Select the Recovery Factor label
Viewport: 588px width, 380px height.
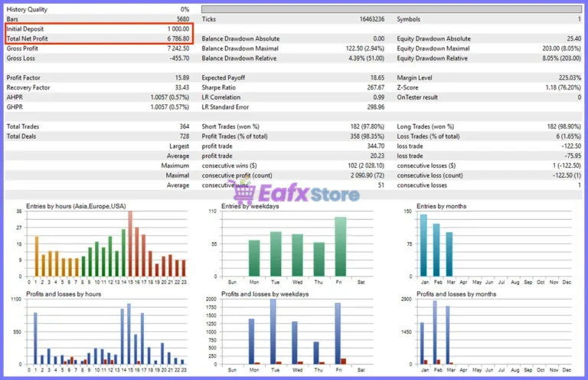(x=28, y=87)
